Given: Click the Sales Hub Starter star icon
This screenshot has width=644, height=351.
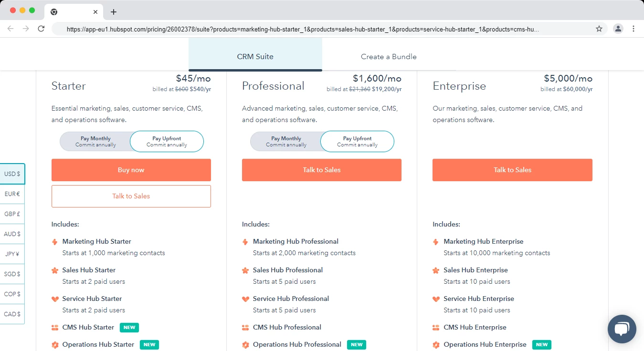Looking at the screenshot, I should pyautogui.click(x=55, y=270).
